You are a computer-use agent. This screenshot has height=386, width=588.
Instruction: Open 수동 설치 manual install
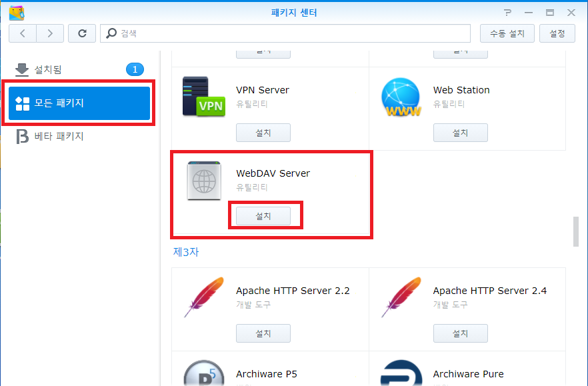[507, 33]
